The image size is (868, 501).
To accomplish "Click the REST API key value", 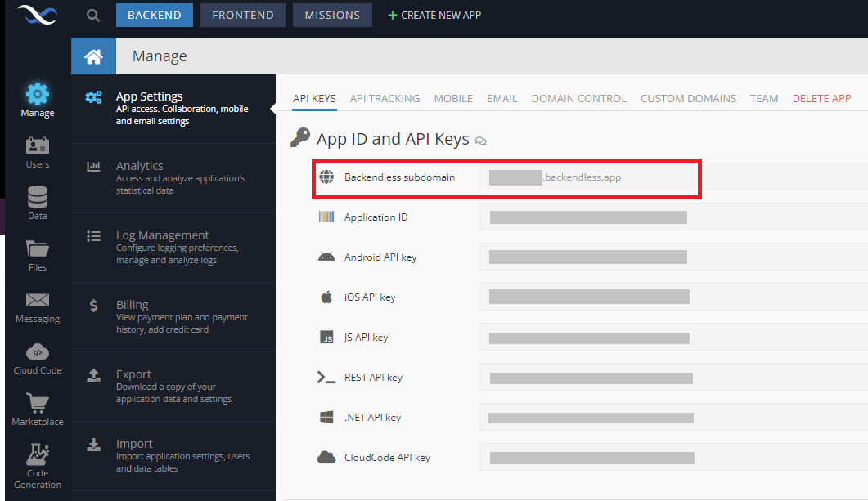I will (673, 377).
